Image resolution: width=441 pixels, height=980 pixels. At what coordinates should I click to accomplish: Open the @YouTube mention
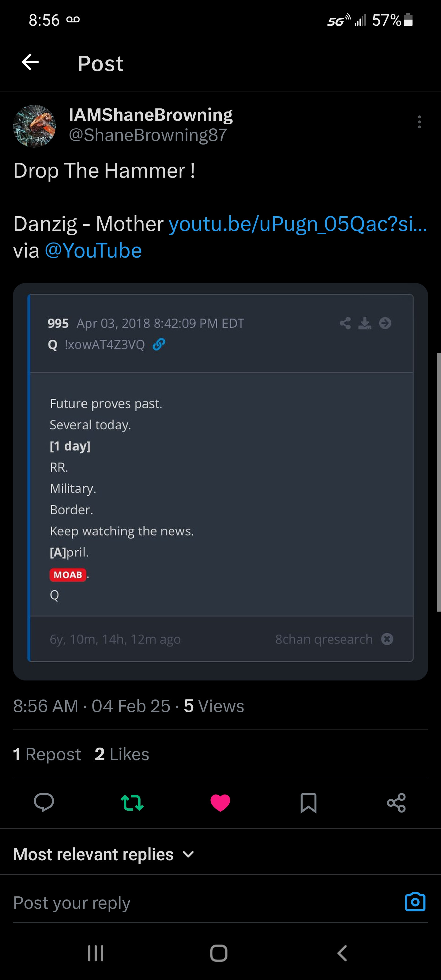click(x=93, y=251)
